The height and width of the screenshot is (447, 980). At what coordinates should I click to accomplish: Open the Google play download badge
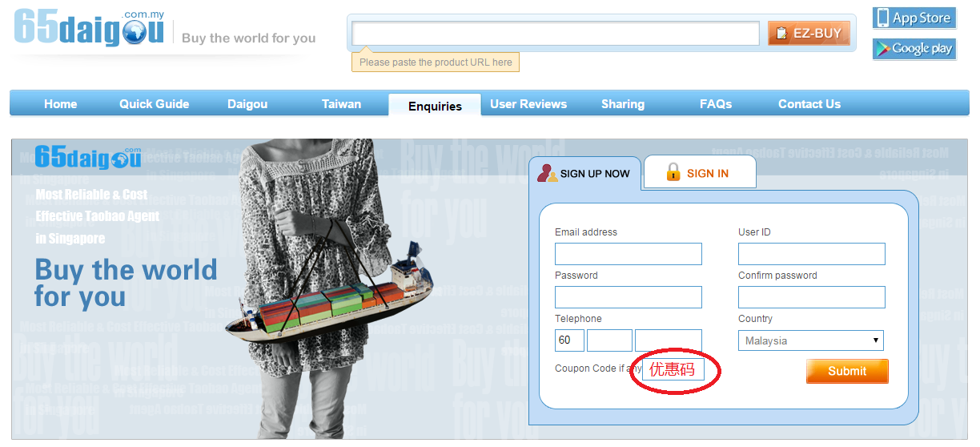point(914,48)
